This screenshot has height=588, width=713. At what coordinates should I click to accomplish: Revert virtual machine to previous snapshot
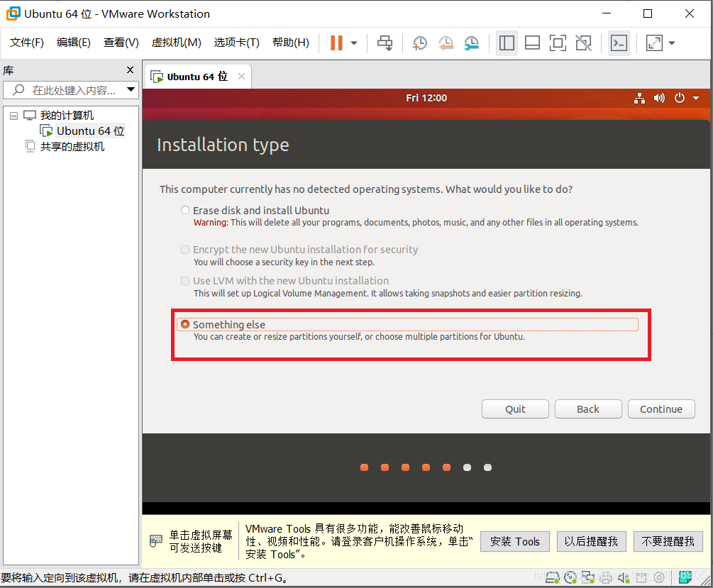pos(446,43)
